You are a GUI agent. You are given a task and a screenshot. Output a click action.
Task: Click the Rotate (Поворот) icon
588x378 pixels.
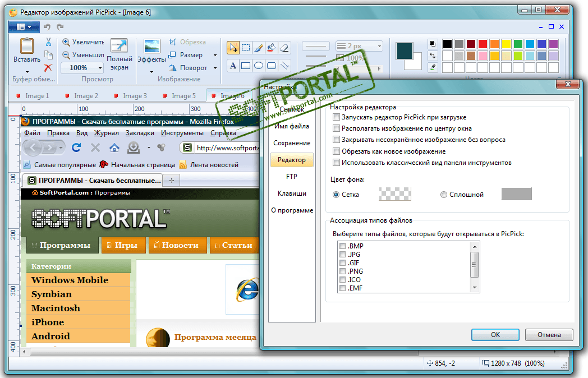(x=172, y=68)
